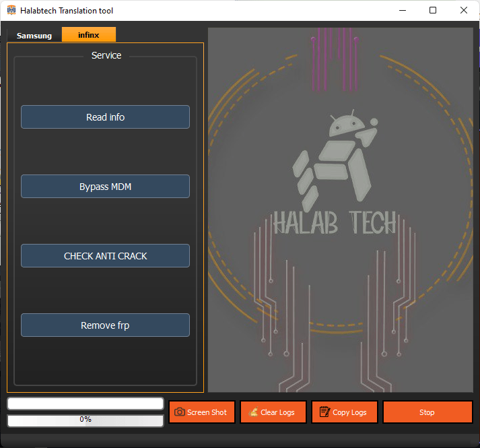Viewport: 480px width, 448px height.
Task: Start the Remove frp operation
Action: point(105,325)
